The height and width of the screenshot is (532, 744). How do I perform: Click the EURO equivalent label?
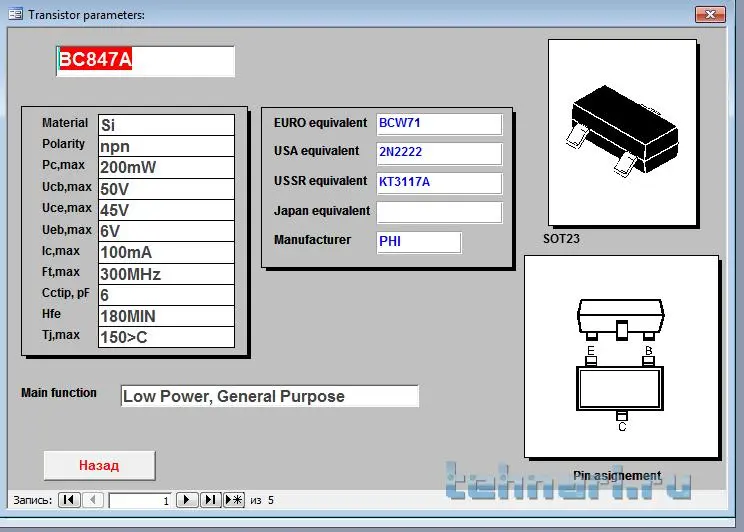[x=320, y=122]
